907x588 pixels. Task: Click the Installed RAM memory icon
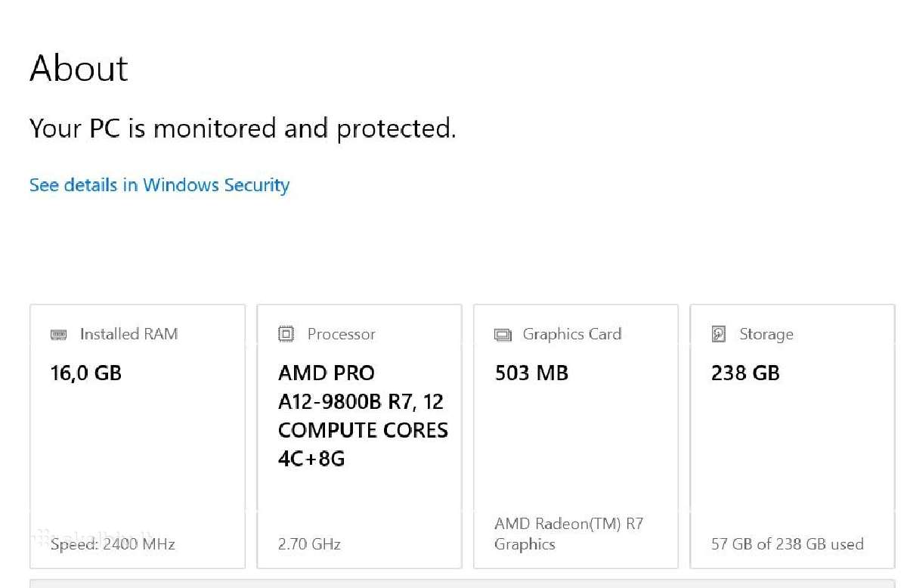(58, 334)
